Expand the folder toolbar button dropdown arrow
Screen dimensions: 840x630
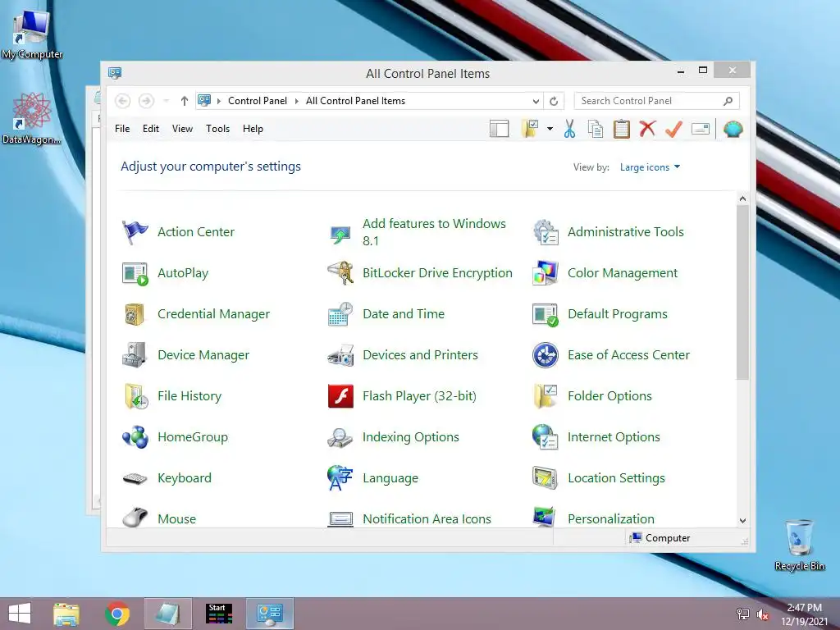[550, 129]
